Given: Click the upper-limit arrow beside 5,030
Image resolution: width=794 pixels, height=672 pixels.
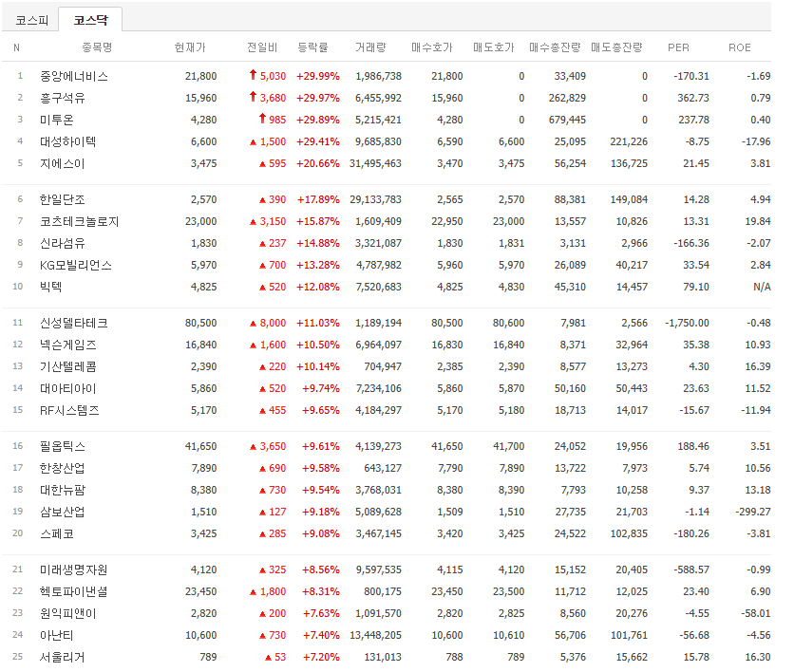Looking at the screenshot, I should 254,75.
